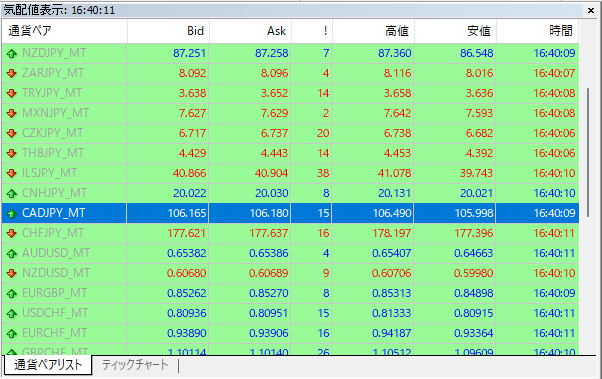
Task: Select the THBJPY_MT symbol name
Action: (53, 153)
